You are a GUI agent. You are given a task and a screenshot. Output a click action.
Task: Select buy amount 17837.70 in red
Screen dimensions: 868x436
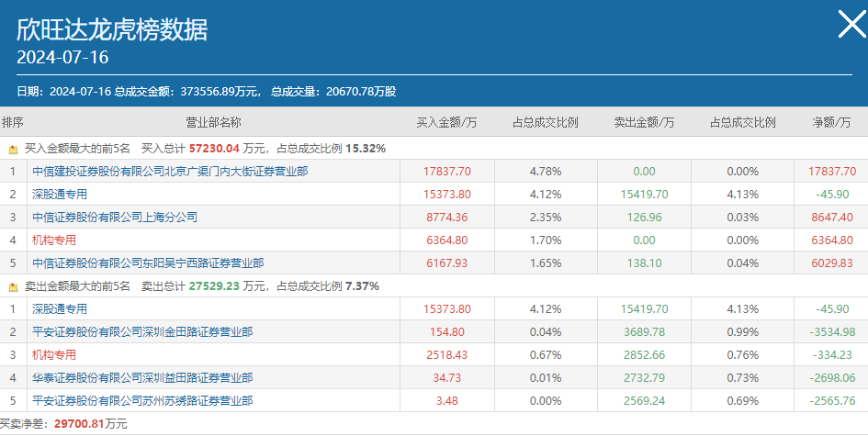tap(447, 172)
